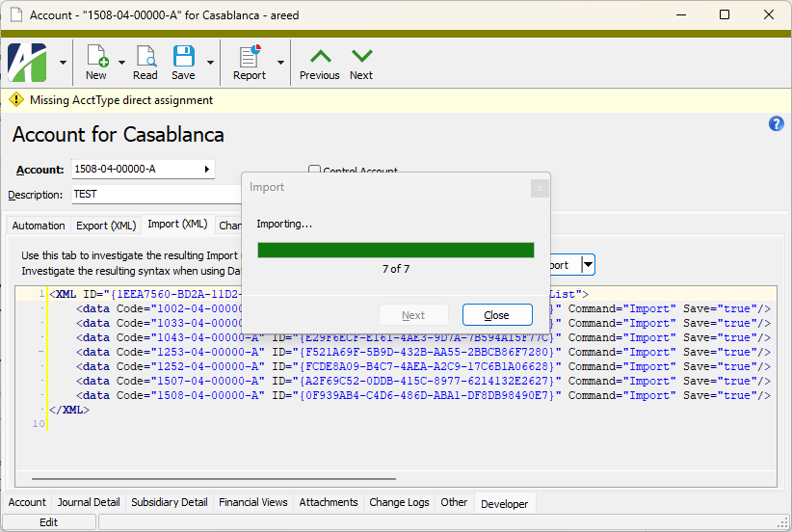Expand the Report button dropdown arrow
The image size is (792, 532).
[x=280, y=63]
